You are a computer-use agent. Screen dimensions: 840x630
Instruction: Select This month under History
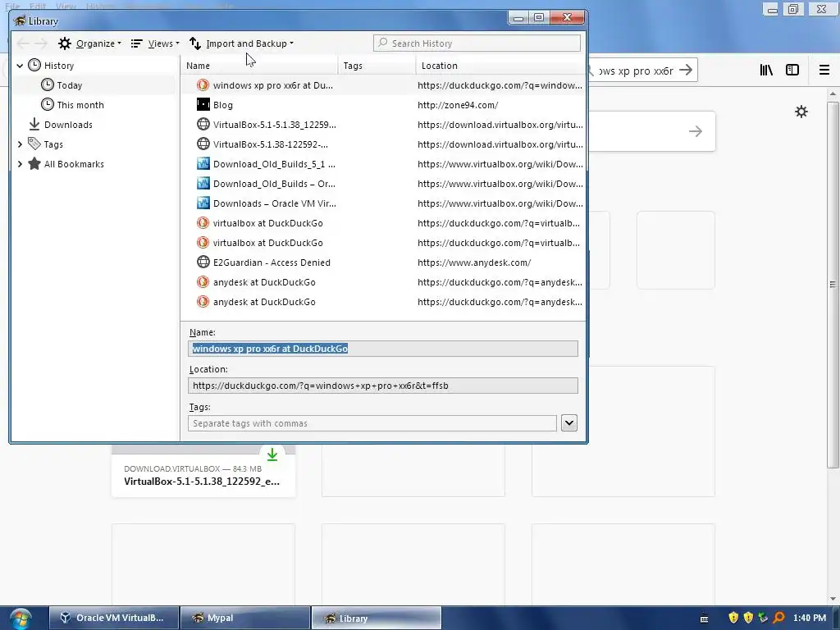click(80, 105)
